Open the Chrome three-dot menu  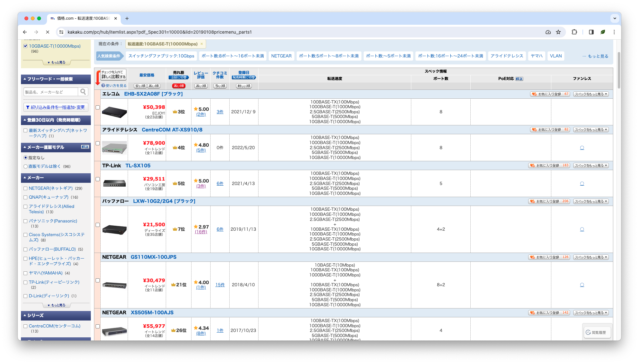pos(614,32)
